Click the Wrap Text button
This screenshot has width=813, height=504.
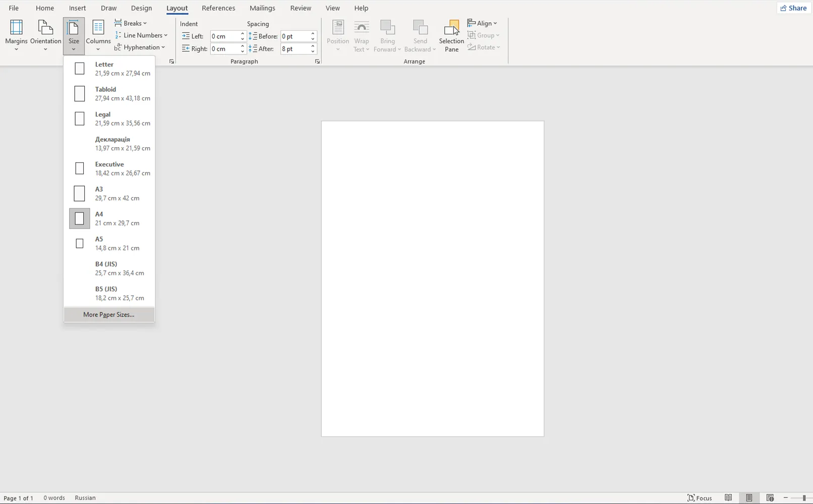[x=362, y=35]
